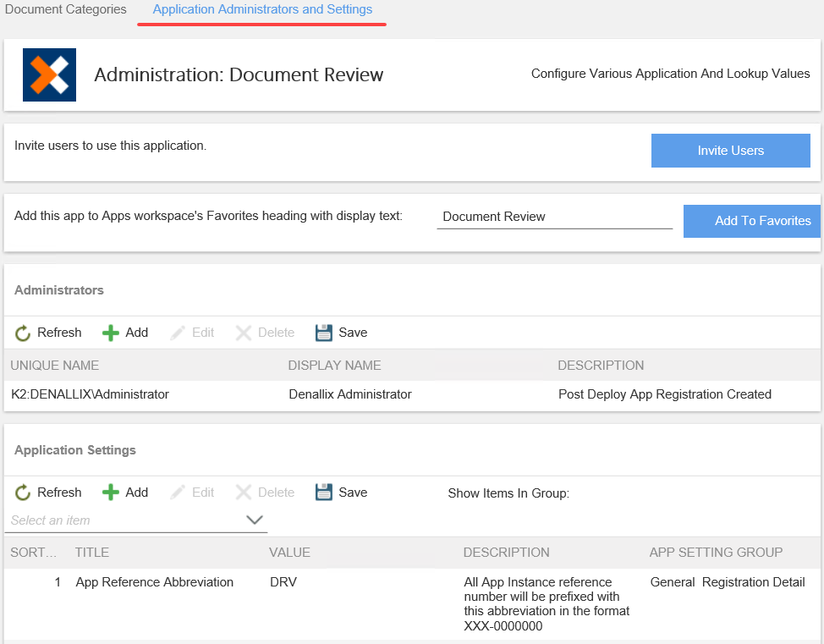Click the K2 orange X application logo
Image resolution: width=824 pixels, height=644 pixels.
click(x=49, y=74)
